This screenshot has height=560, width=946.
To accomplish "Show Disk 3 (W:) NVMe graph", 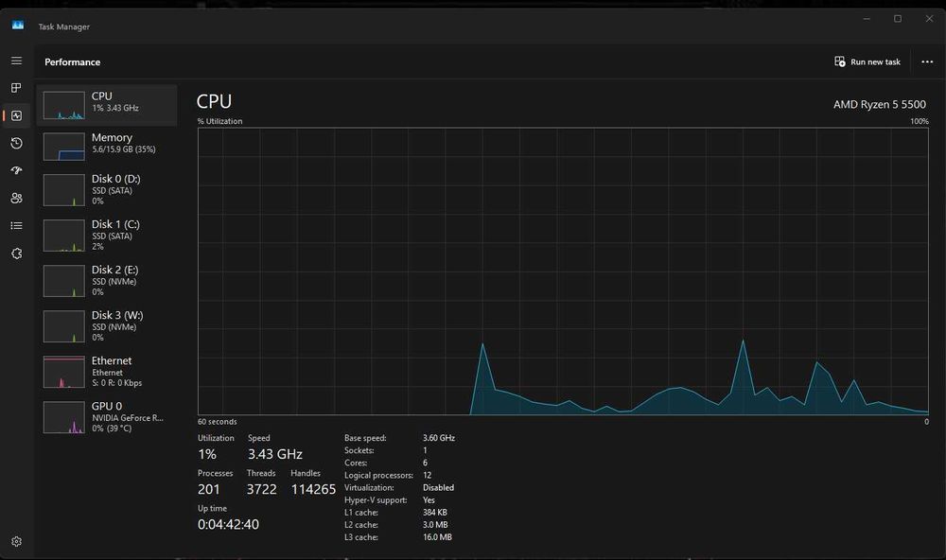I will (x=107, y=325).
